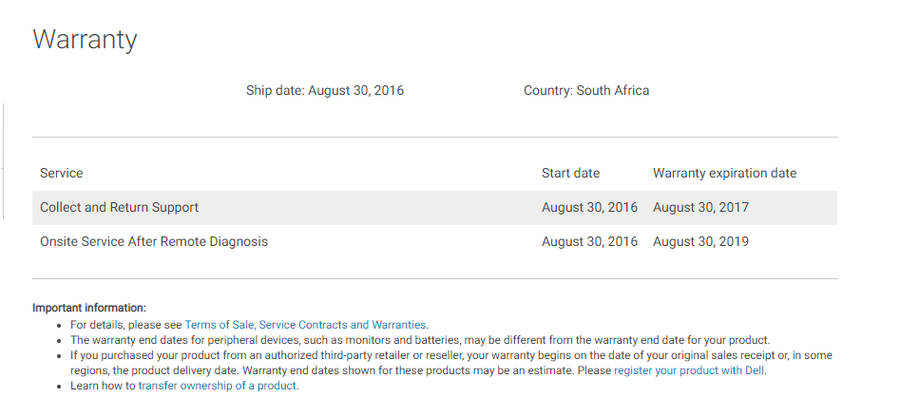Open the transfer ownership of a product link

pos(218,385)
